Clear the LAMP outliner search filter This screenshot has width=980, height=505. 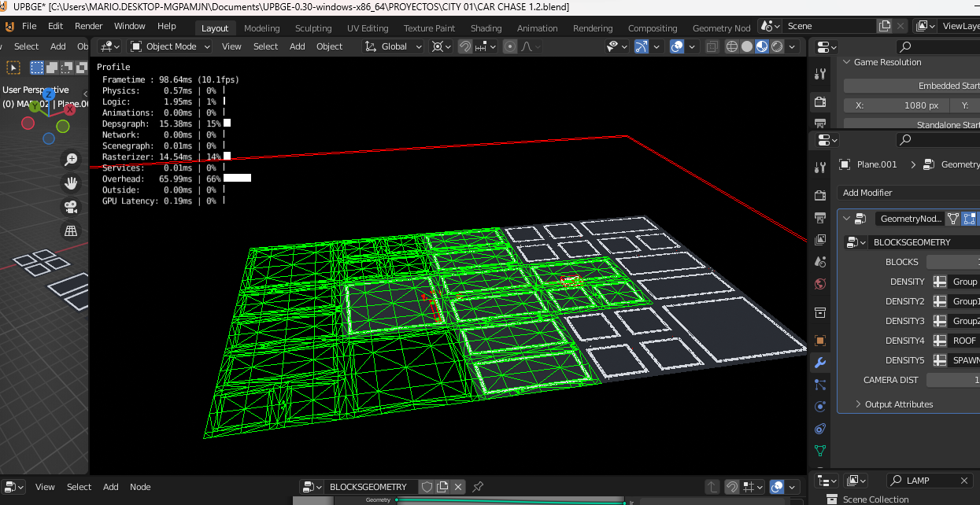964,481
